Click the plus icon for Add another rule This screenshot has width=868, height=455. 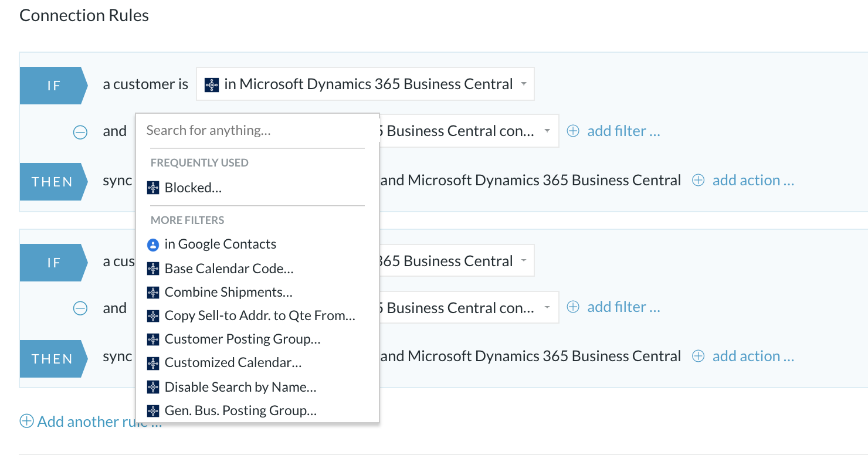coord(26,421)
